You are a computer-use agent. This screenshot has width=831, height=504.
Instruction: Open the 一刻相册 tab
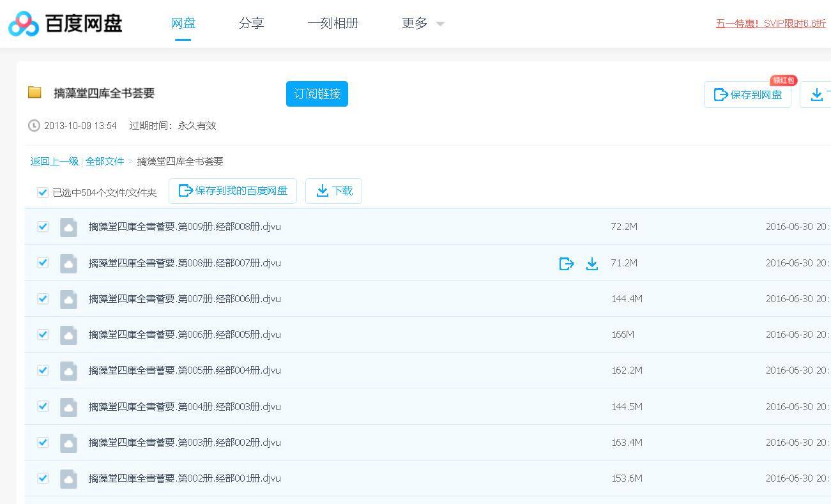point(333,24)
